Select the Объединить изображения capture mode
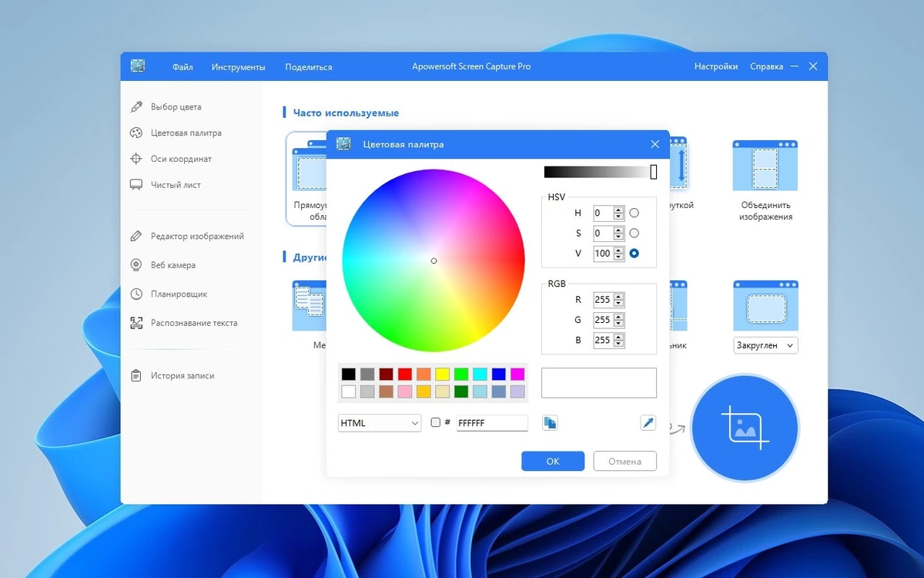 coord(765,180)
